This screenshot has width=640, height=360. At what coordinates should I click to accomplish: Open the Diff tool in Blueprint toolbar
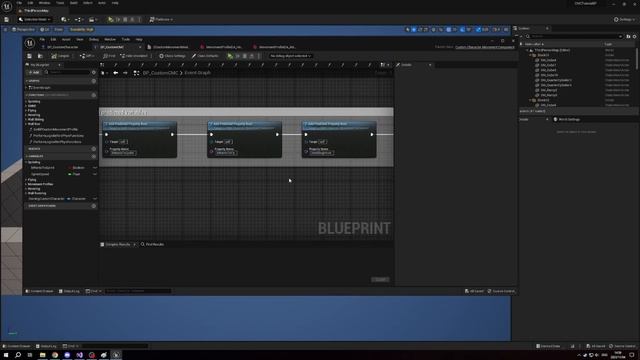tap(87, 56)
